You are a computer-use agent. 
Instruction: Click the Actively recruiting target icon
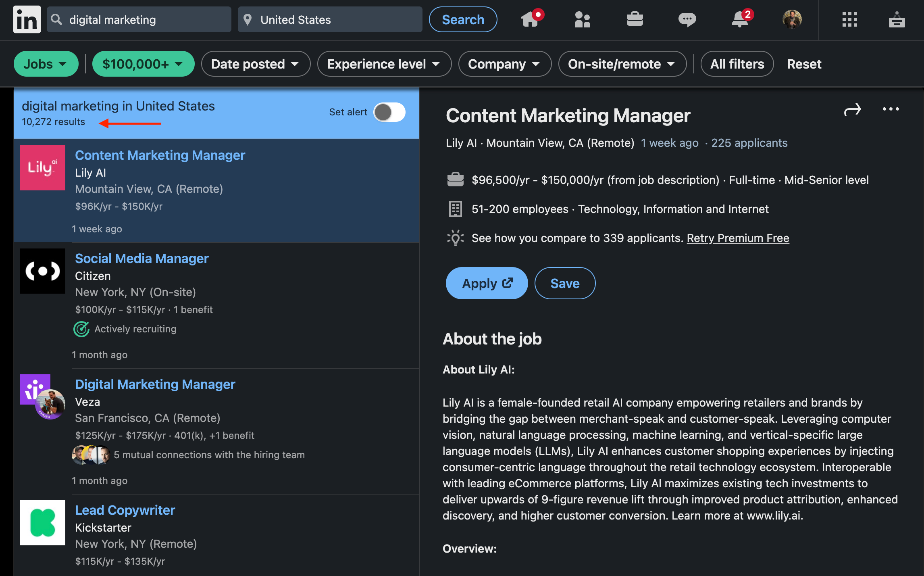pos(81,329)
